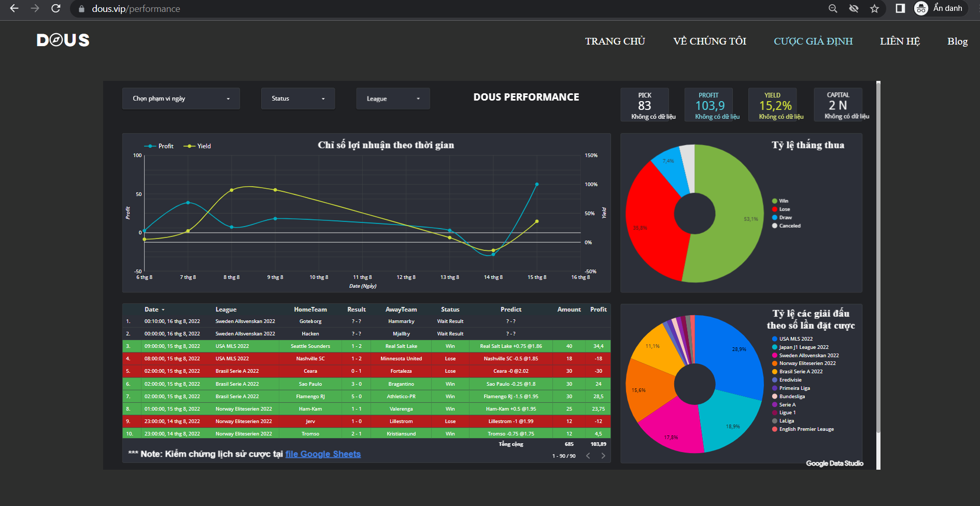The image size is (980, 506).
Task: Toggle the Profit series in chart legend
Action: coord(160,146)
